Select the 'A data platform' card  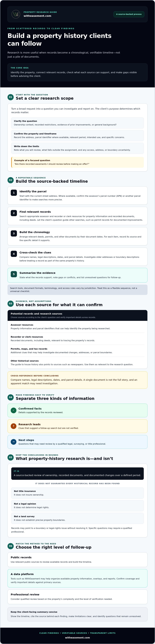point(77,578)
